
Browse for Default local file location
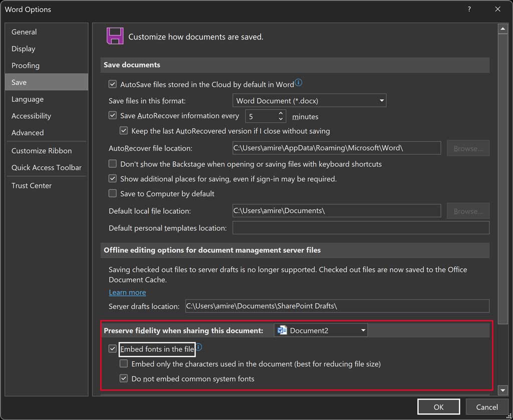point(468,211)
